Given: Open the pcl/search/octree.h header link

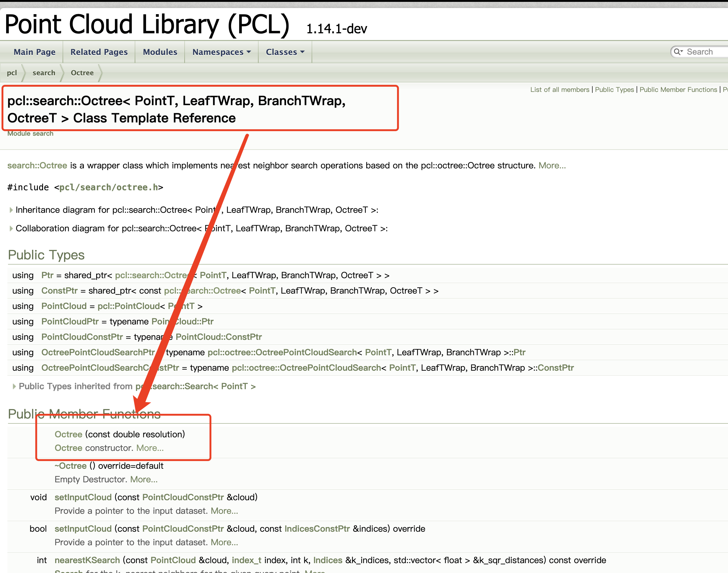Looking at the screenshot, I should 108,187.
